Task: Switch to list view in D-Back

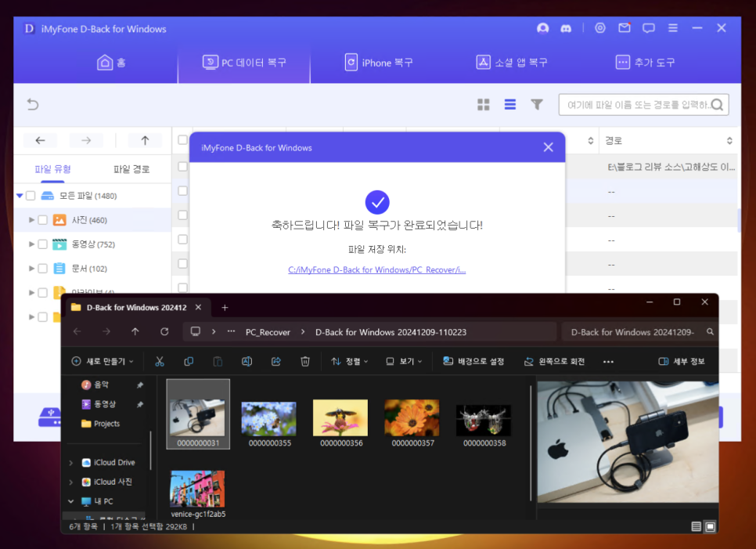Action: click(x=510, y=104)
